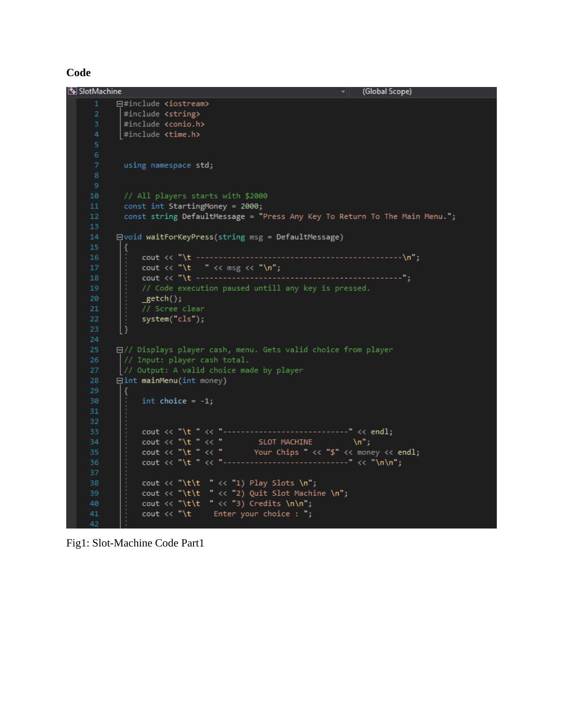Viewport: 563px width, 728px height.
Task: Click the "Press Any Key To Return" string
Action: [356, 217]
